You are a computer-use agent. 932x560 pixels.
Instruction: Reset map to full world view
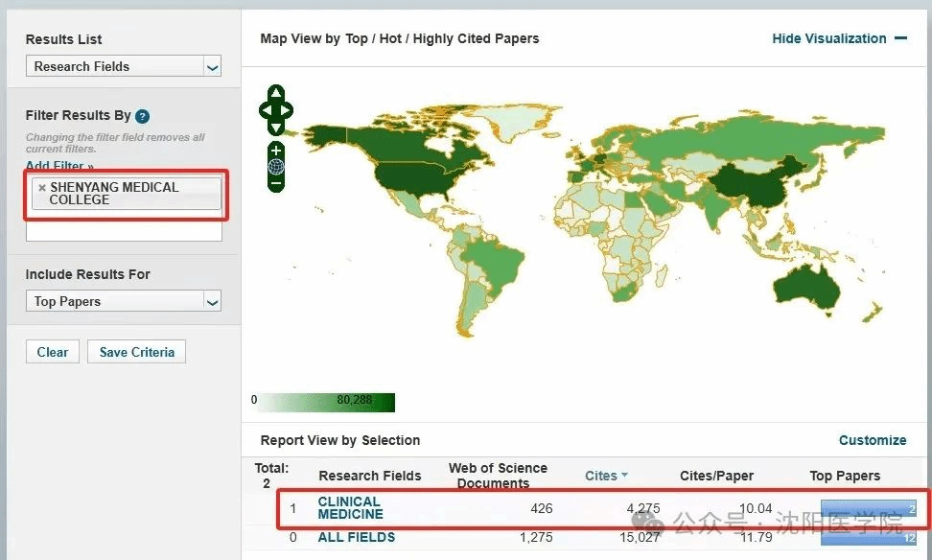[276, 166]
